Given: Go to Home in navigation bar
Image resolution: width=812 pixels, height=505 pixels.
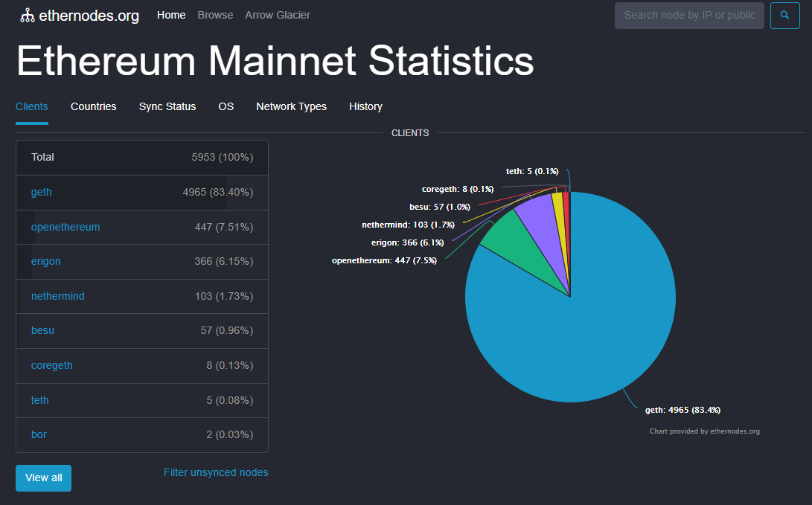Looking at the screenshot, I should tap(171, 15).
